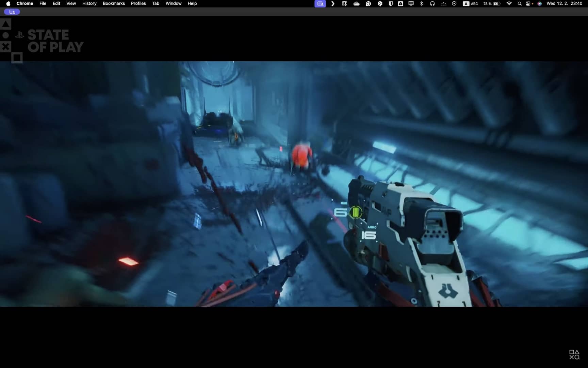Open the History menu
The width and height of the screenshot is (588, 368).
[x=89, y=3]
